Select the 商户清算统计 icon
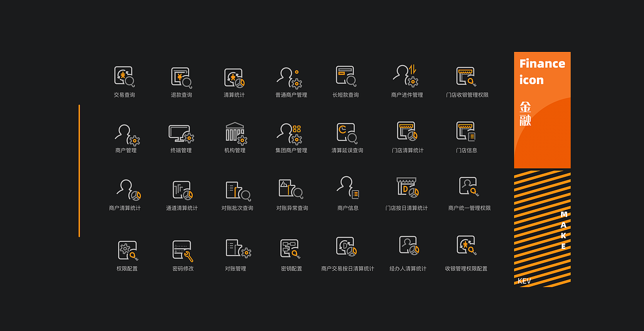 coord(128,190)
